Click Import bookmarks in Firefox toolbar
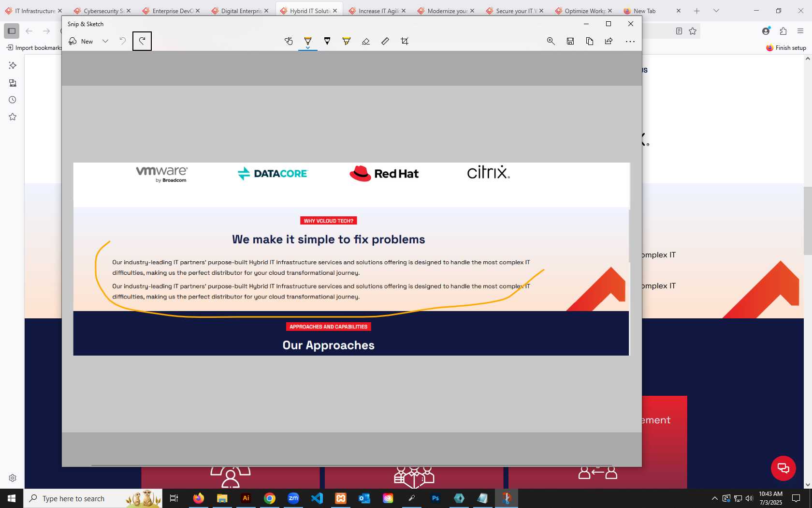 34,47
